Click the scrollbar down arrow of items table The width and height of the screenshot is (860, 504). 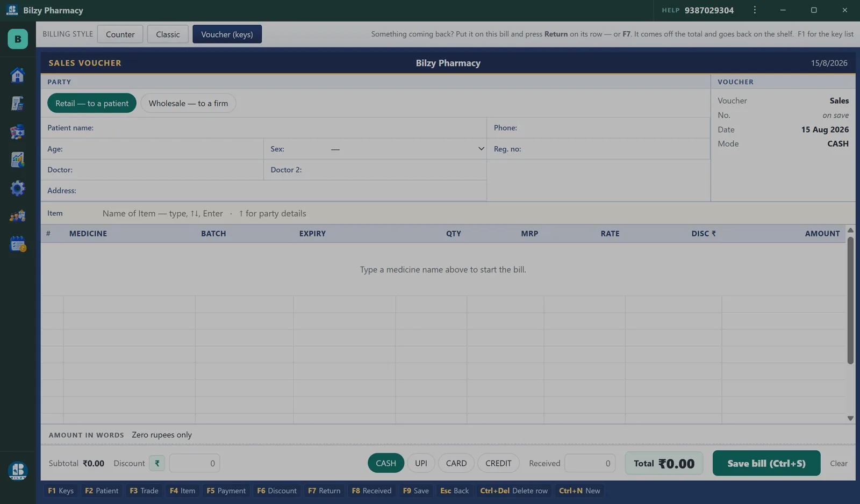[850, 418]
